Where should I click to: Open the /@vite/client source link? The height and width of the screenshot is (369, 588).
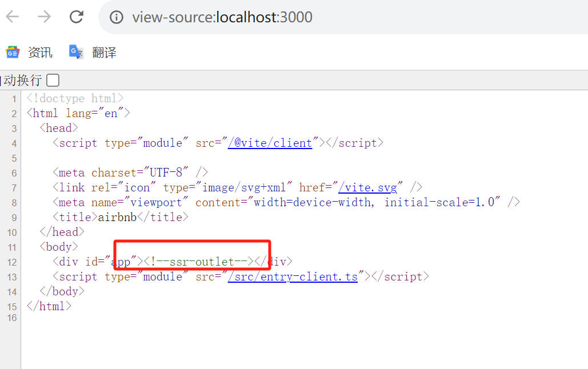[270, 143]
